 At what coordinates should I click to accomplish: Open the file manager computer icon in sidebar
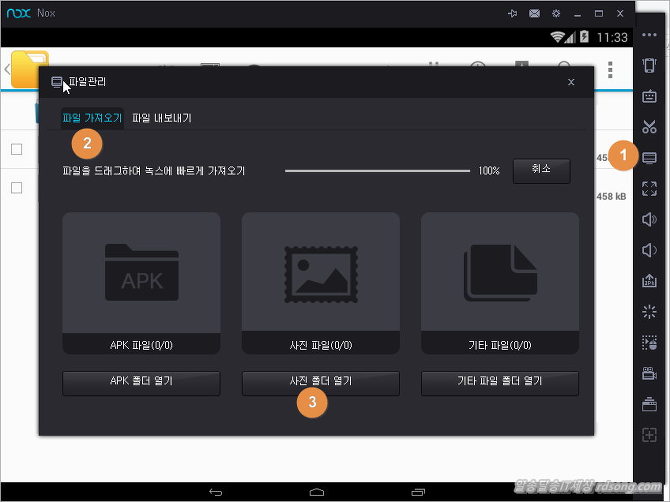pyautogui.click(x=649, y=158)
